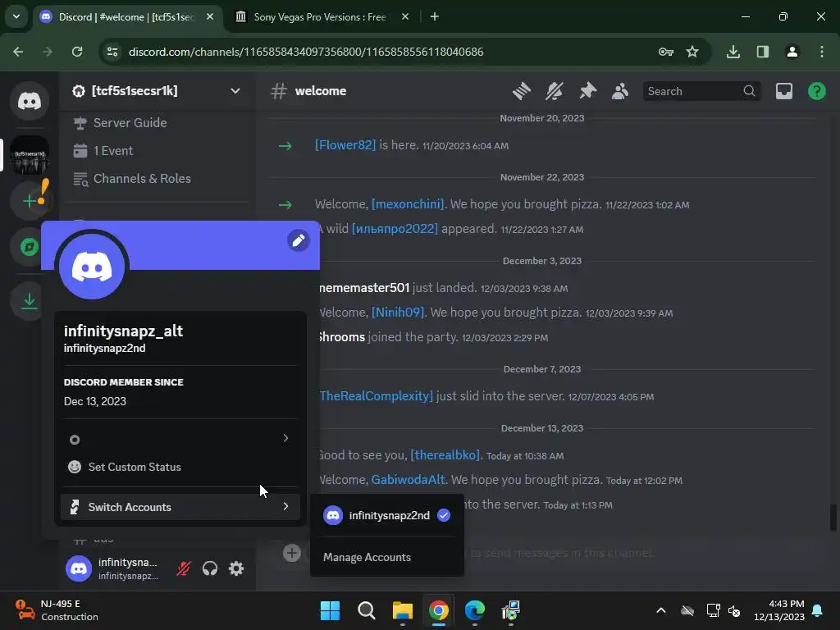
Task: Download apps icon in server sidebar
Action: 30,300
